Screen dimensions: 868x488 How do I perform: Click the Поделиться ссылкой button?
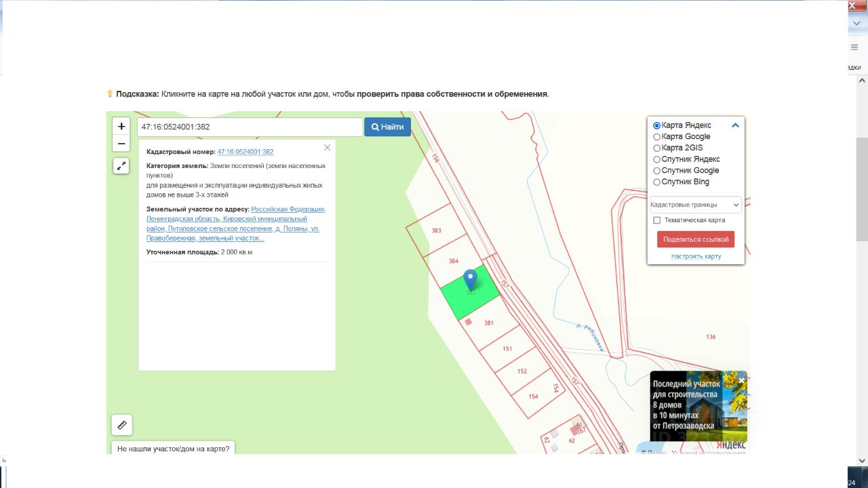(696, 239)
